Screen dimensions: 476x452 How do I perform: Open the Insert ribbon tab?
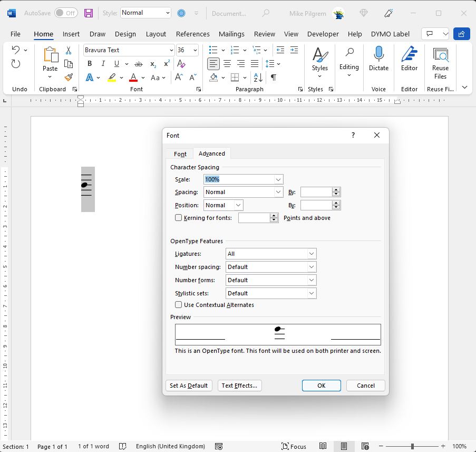[x=71, y=34]
